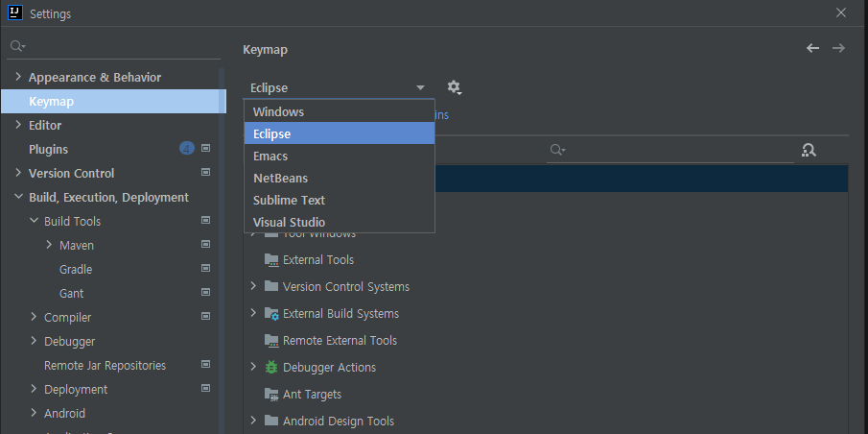Select Visual Studio keymap from the list
The width and height of the screenshot is (868, 434).
pyautogui.click(x=340, y=222)
